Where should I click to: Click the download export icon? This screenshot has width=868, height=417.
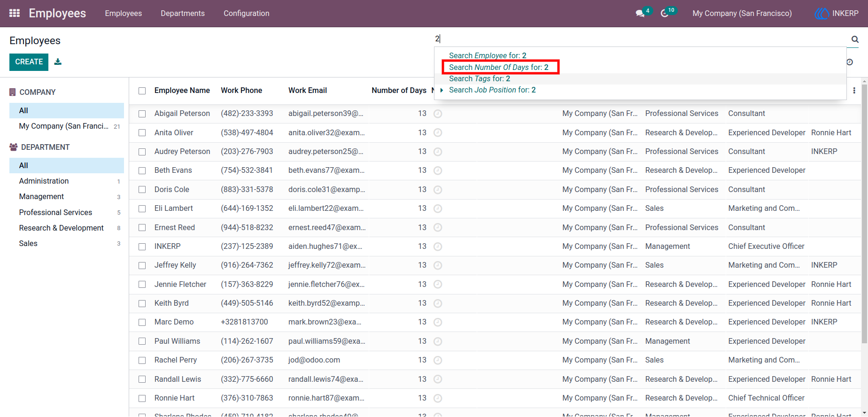tap(58, 62)
